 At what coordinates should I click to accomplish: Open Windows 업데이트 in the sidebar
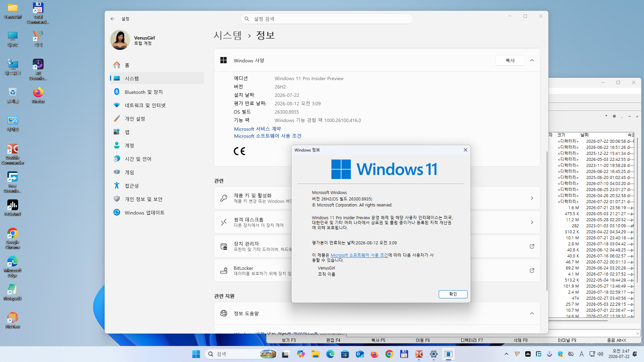157,213
